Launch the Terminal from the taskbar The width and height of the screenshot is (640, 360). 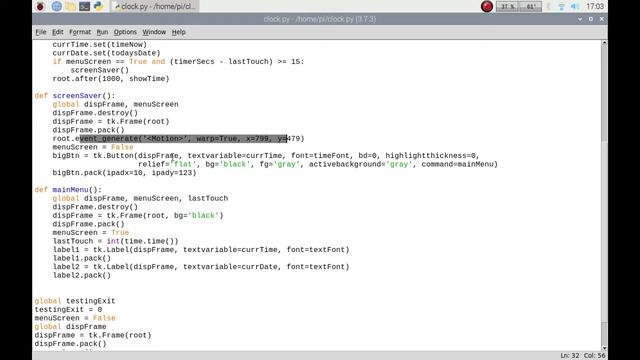click(x=84, y=6)
